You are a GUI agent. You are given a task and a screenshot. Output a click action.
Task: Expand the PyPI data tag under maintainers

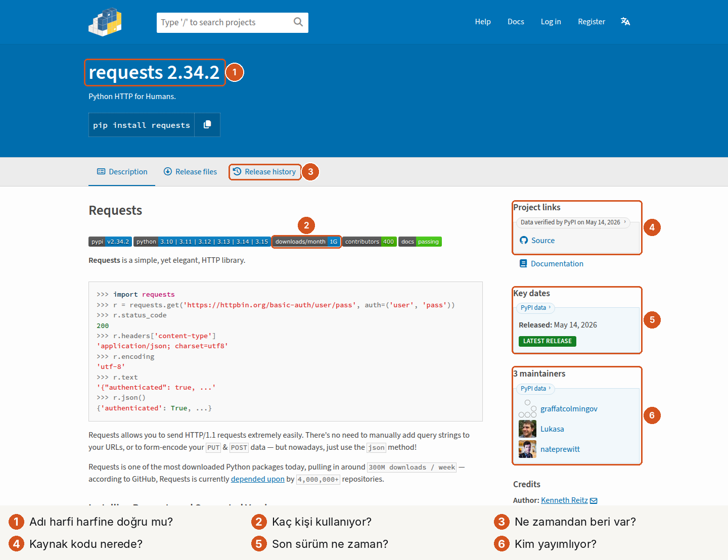click(536, 389)
